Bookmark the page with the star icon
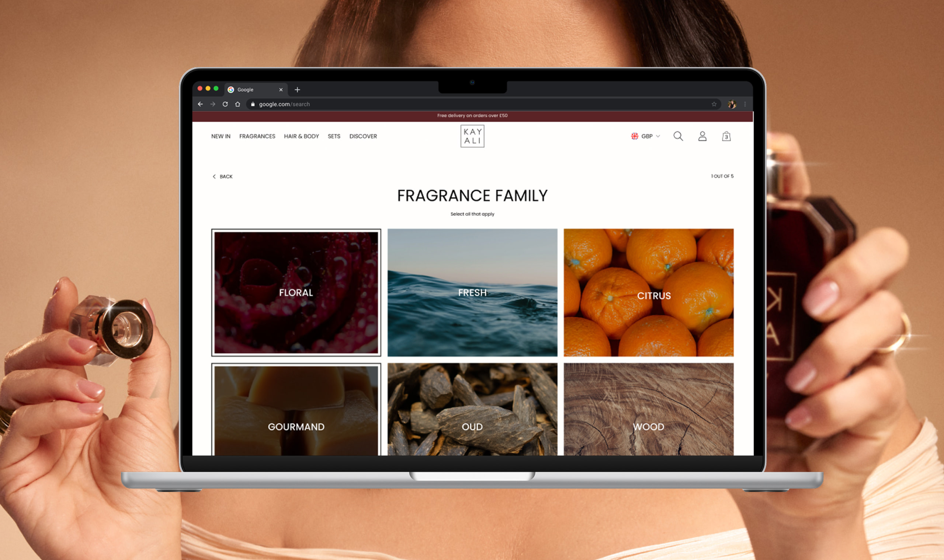This screenshot has width=944, height=560. 714,104
